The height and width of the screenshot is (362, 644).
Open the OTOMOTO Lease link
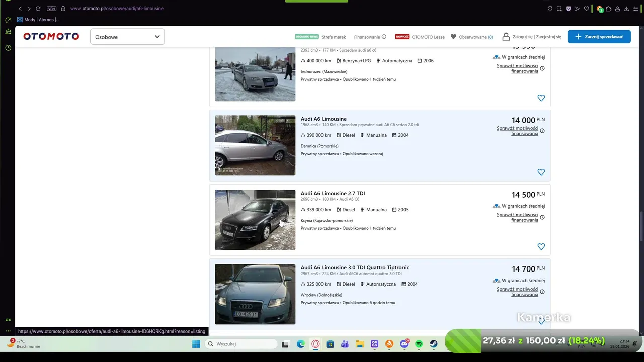[x=428, y=37]
